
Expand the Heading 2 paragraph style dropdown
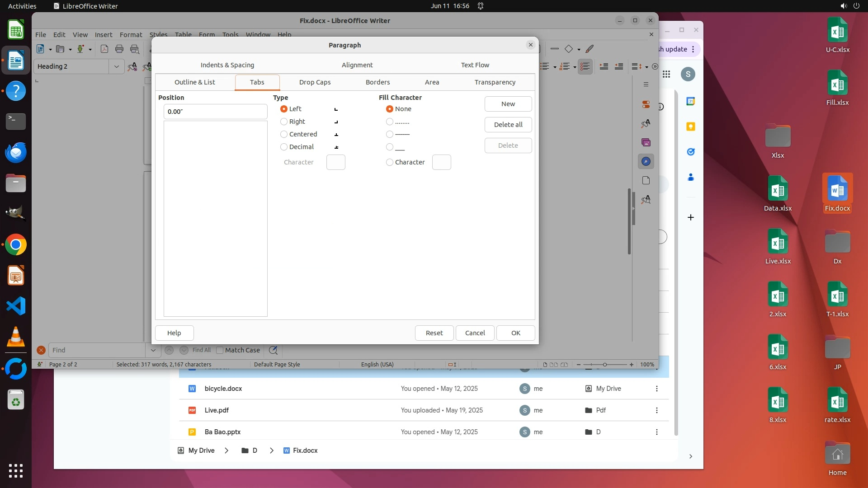click(x=116, y=66)
